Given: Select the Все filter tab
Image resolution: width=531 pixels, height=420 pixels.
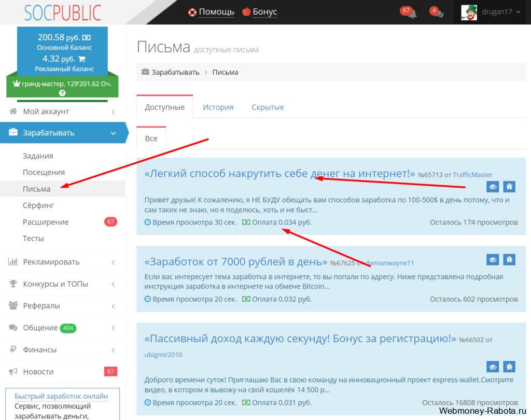Looking at the screenshot, I should click(151, 138).
